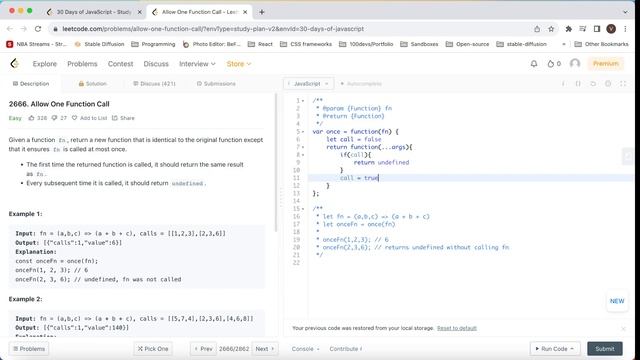Downvote the problem with the thumbs-down icon

[x=54, y=118]
